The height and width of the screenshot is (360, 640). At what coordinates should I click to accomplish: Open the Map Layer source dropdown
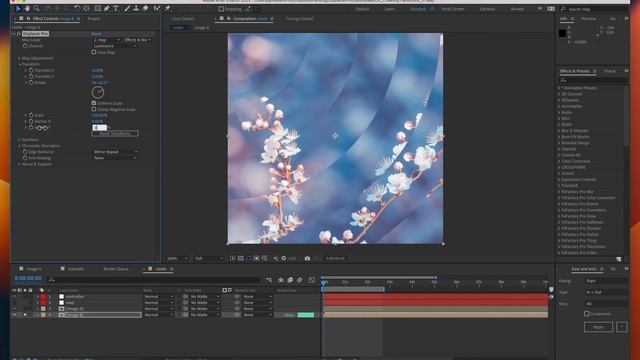(x=107, y=40)
